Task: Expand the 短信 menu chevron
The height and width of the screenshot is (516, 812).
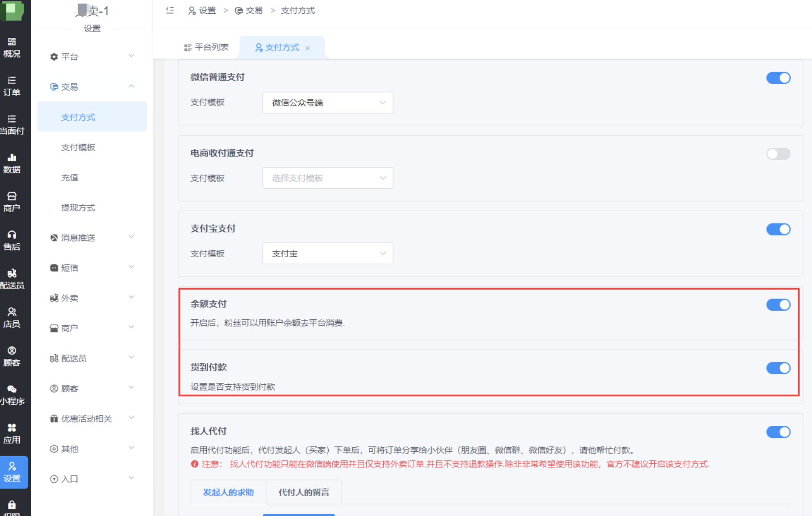Action: coord(131,267)
